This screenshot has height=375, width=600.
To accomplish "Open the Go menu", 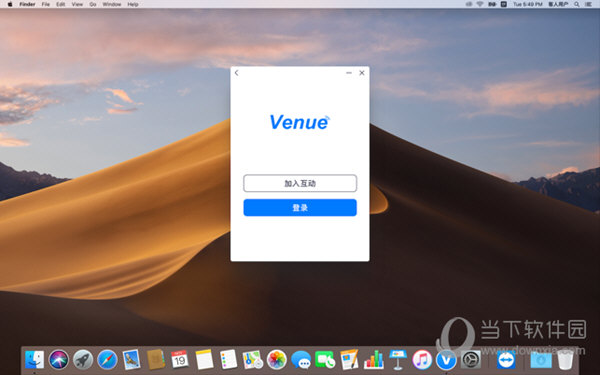I will click(93, 4).
